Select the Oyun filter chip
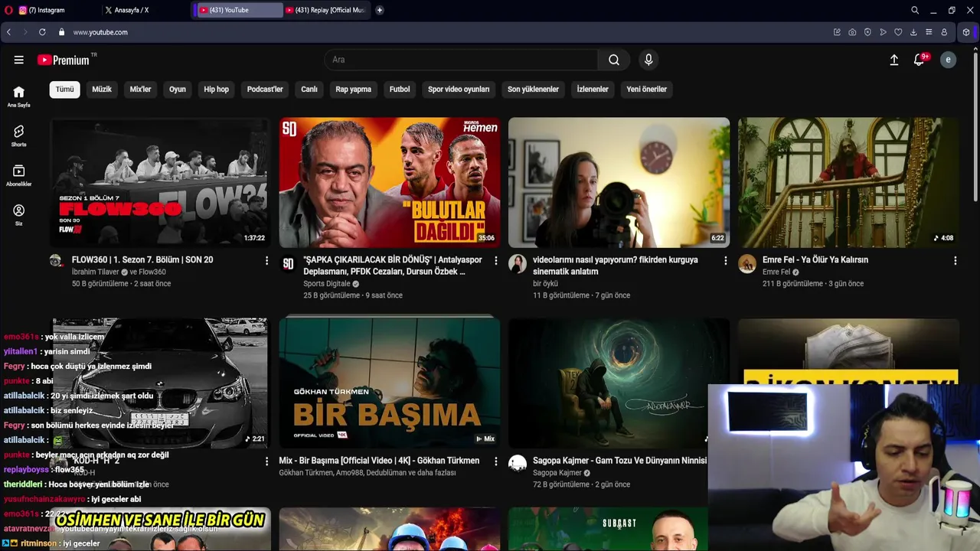Image resolution: width=980 pixels, height=551 pixels. (x=178, y=89)
